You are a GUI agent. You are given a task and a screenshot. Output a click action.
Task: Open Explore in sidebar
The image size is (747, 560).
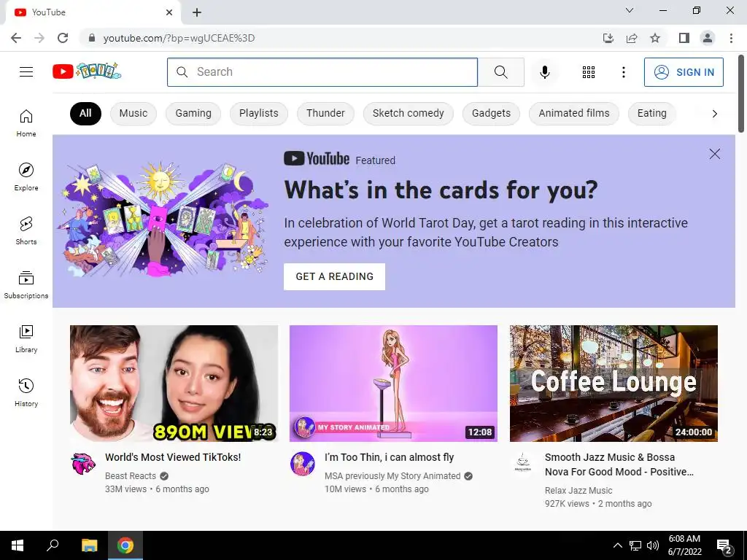26,176
